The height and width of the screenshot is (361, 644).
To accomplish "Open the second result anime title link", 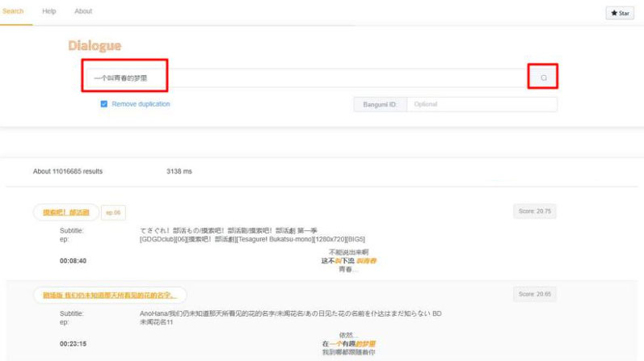I will pyautogui.click(x=110, y=295).
